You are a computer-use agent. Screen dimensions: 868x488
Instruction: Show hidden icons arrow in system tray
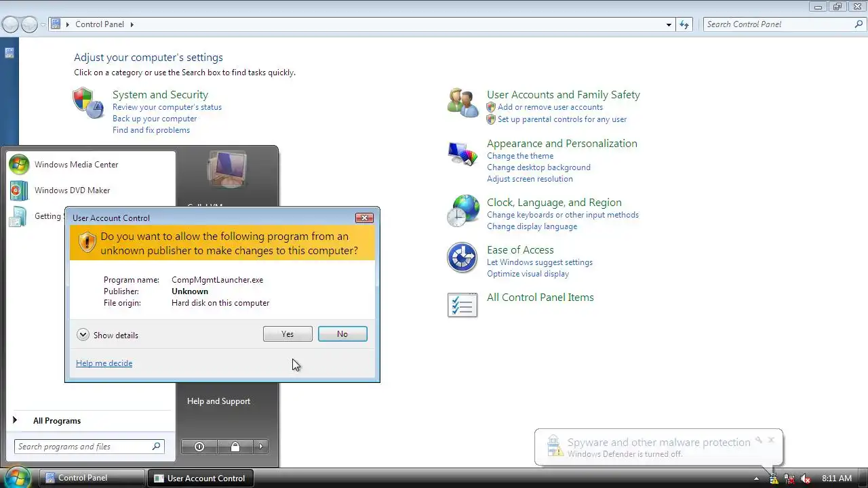tap(756, 479)
